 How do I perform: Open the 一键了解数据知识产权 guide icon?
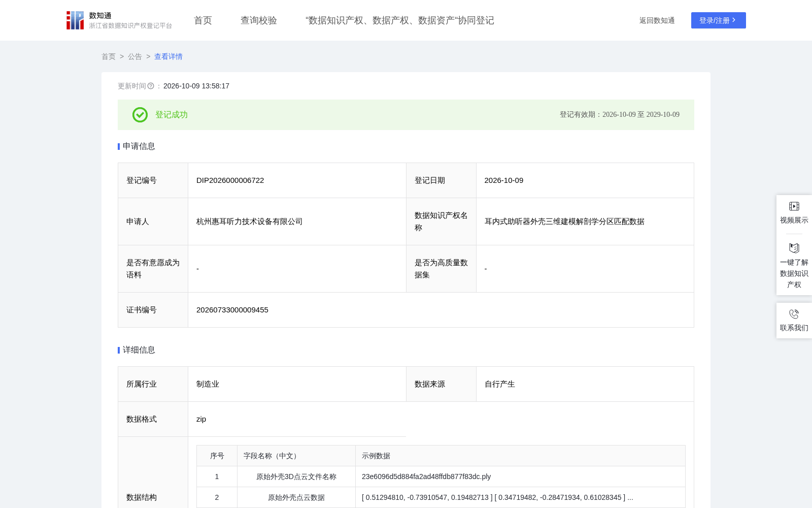coord(794,248)
